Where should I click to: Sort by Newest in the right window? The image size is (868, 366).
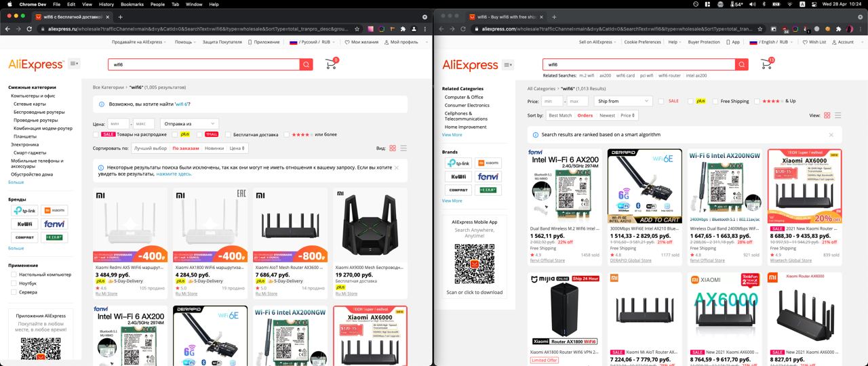pyautogui.click(x=607, y=115)
